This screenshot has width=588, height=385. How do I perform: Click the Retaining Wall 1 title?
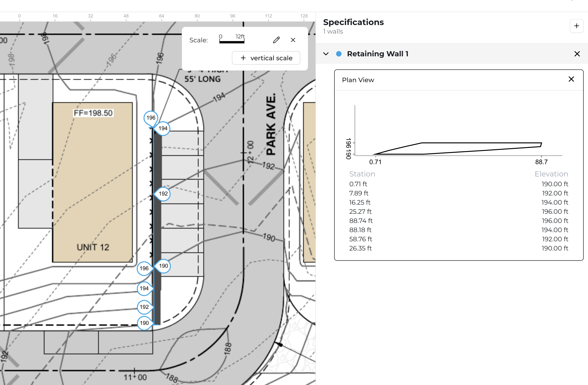coord(377,54)
